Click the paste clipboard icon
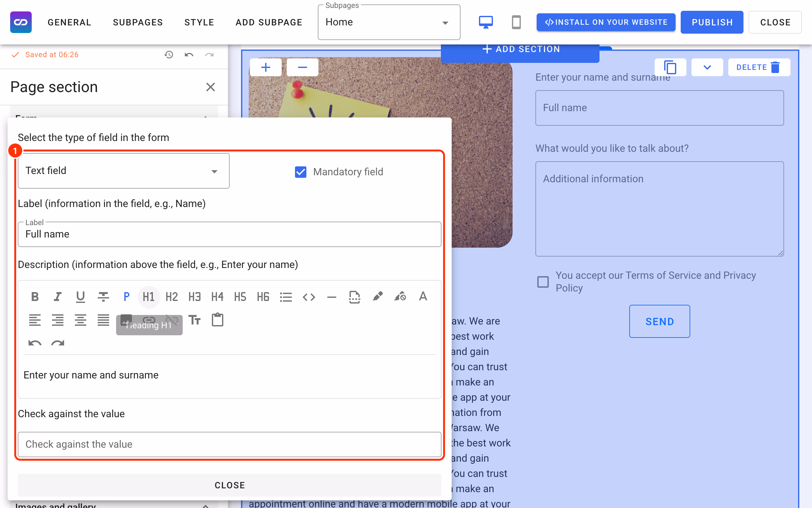The height and width of the screenshot is (508, 812). pyautogui.click(x=217, y=320)
